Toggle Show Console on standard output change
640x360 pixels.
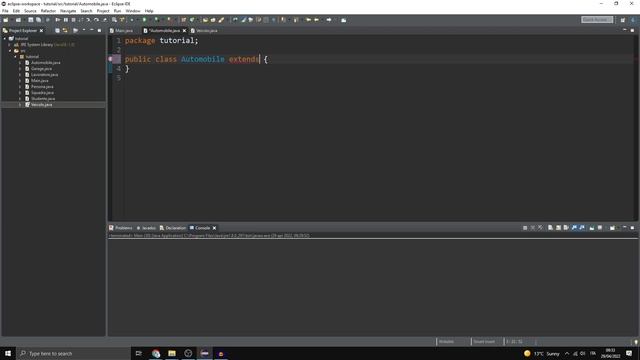[574, 228]
